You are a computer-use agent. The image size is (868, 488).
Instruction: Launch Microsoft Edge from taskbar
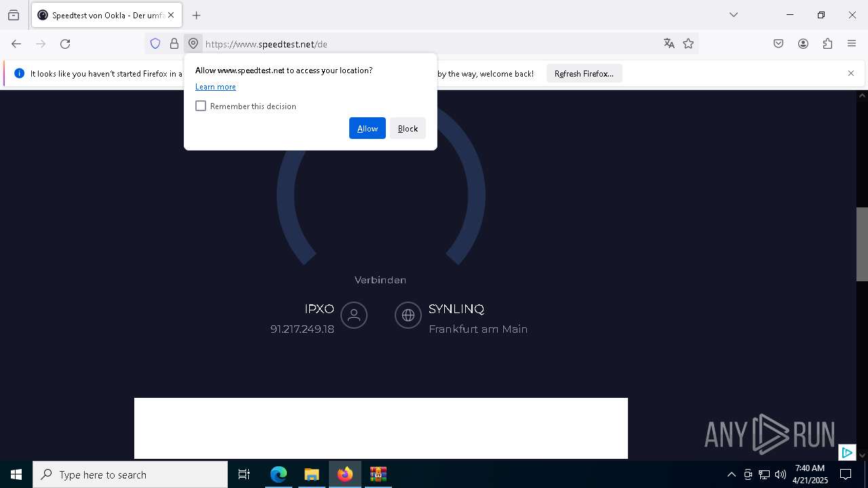tap(279, 474)
